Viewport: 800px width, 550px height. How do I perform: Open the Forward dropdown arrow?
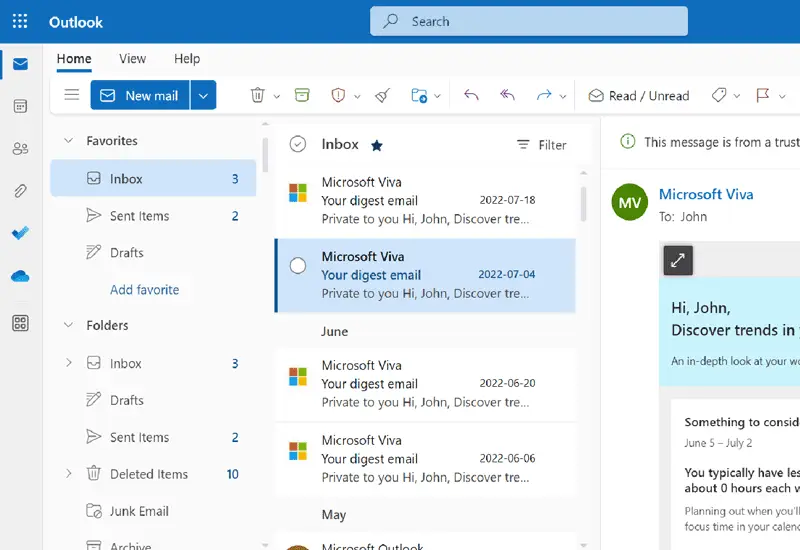[x=563, y=96]
